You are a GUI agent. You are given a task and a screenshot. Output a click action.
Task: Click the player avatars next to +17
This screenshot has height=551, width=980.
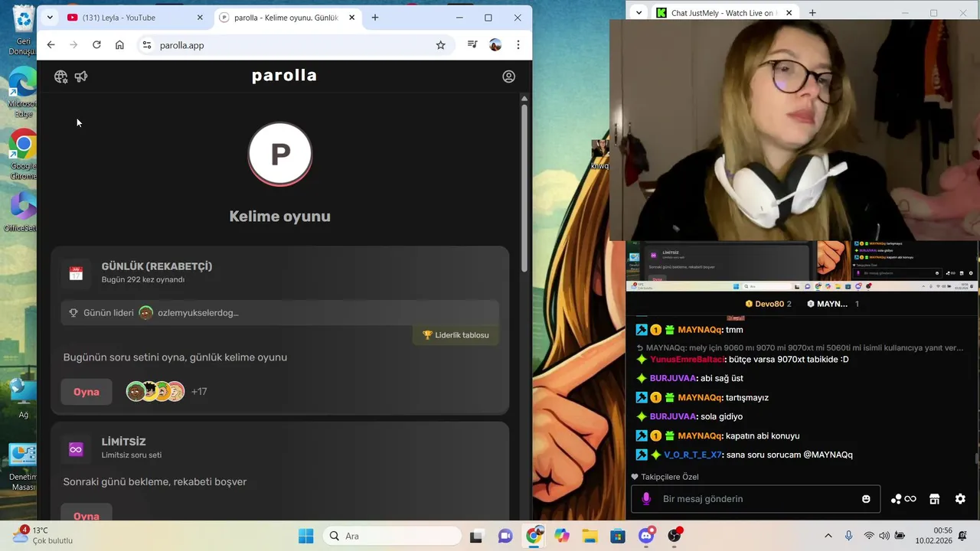[155, 392]
